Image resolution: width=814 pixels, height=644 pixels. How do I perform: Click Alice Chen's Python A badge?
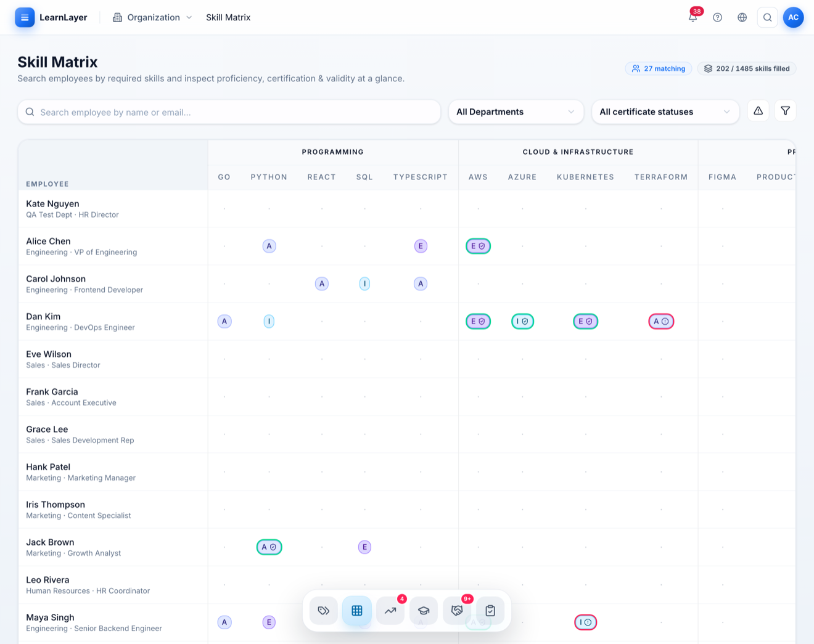coord(269,246)
